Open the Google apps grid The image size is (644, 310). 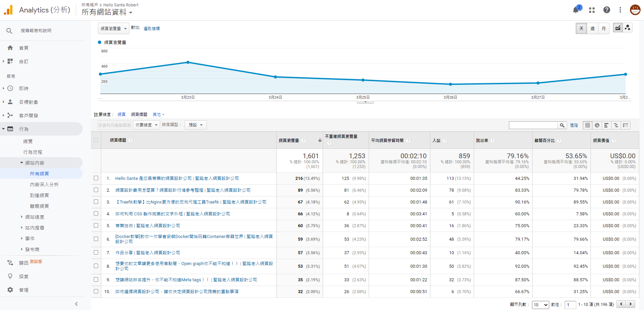coord(592,10)
